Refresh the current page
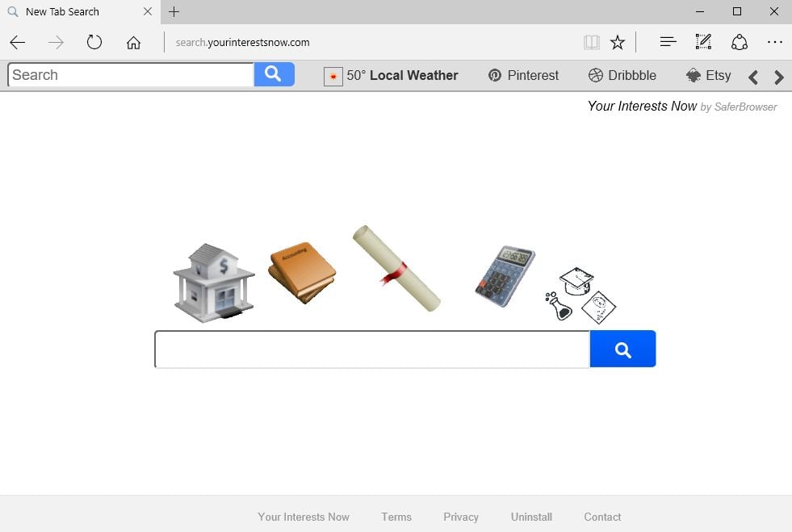The image size is (792, 532). (x=94, y=42)
